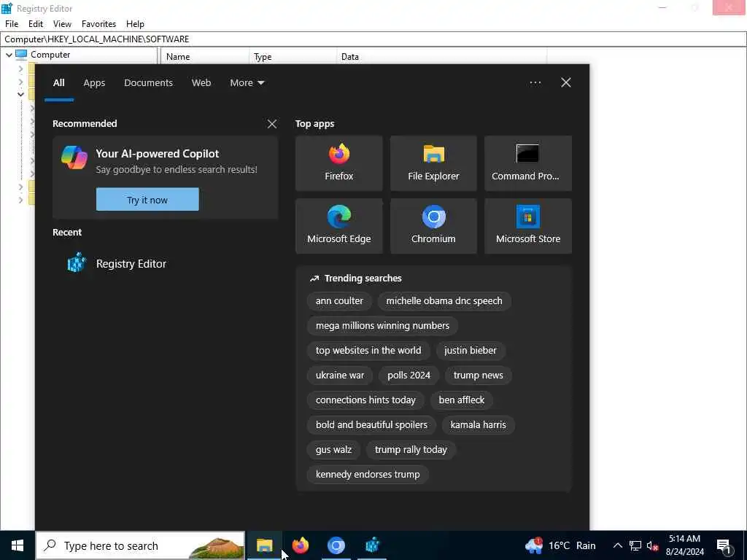Open the File menu in Registry Editor
Viewport: 747px width, 560px height.
12,24
